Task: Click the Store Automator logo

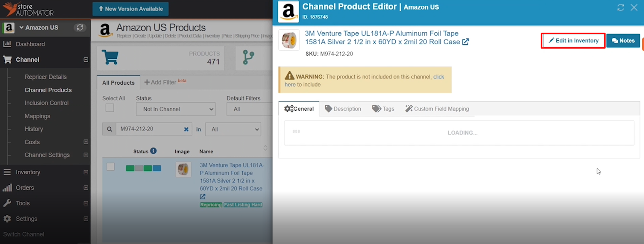Action: point(28,9)
